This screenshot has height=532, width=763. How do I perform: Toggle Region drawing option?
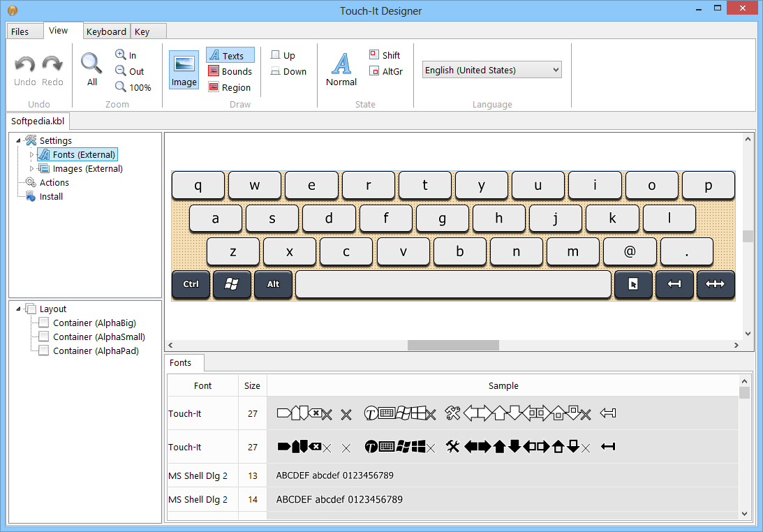[229, 87]
